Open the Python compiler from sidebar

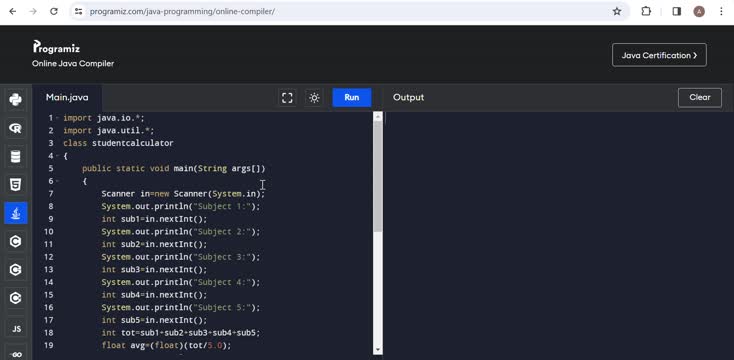[15, 99]
